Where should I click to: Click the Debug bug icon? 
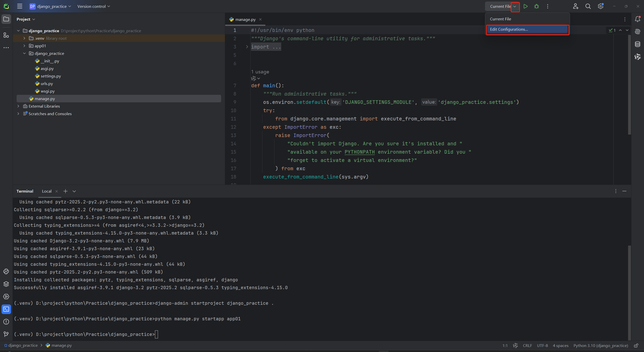point(537,6)
